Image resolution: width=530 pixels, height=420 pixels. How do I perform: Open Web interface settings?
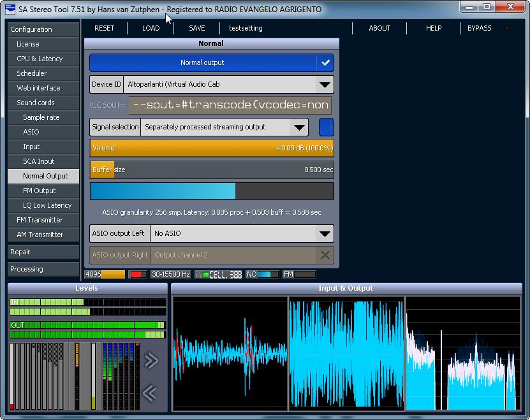[x=43, y=88]
